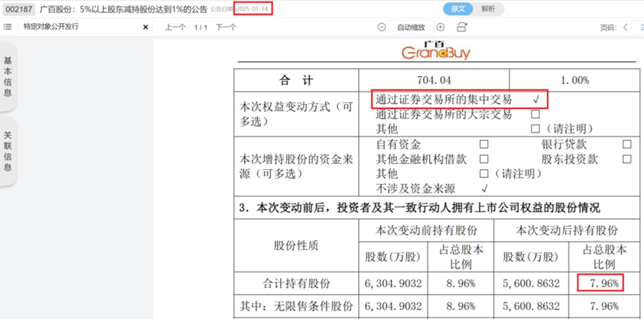Viewport: 644px width, 319px height.
Task: Click the 自有资金 checkbox
Action: [484, 144]
